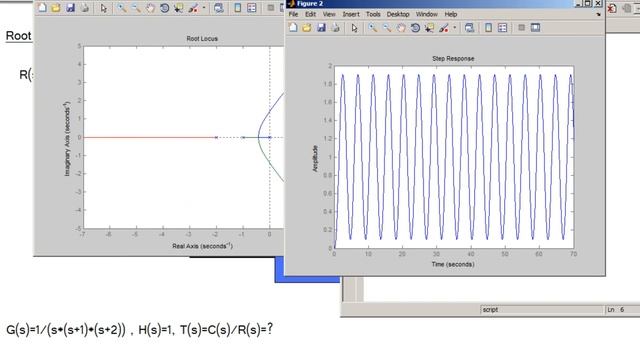Open Window menu in Figure 2
640x360 pixels.
pyautogui.click(x=427, y=14)
